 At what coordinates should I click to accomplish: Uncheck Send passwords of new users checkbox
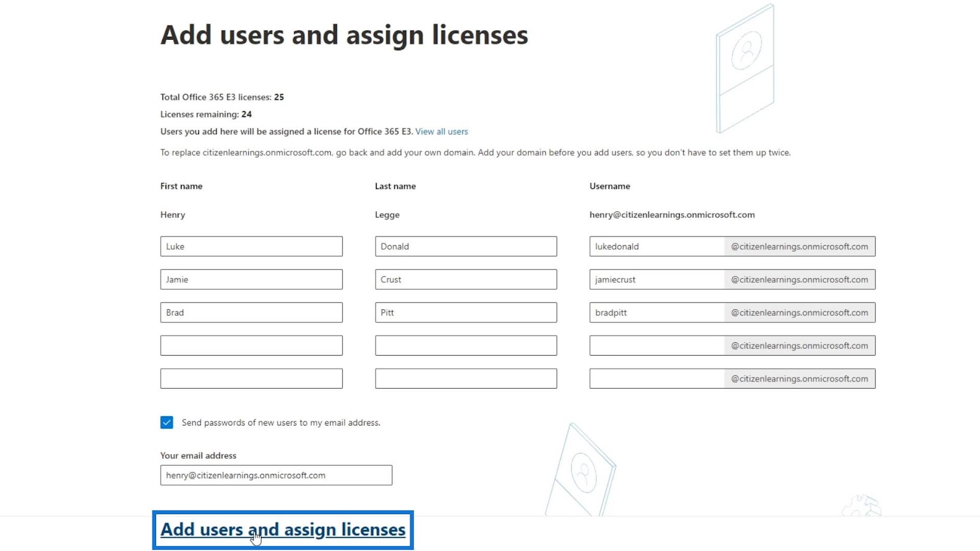[x=167, y=422]
